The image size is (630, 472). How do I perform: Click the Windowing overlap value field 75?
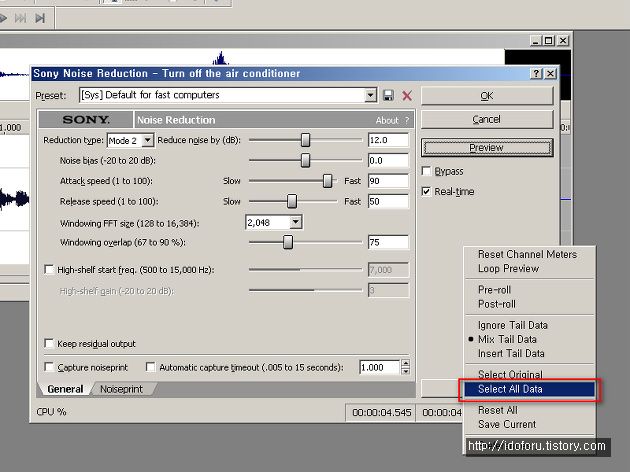(x=388, y=242)
